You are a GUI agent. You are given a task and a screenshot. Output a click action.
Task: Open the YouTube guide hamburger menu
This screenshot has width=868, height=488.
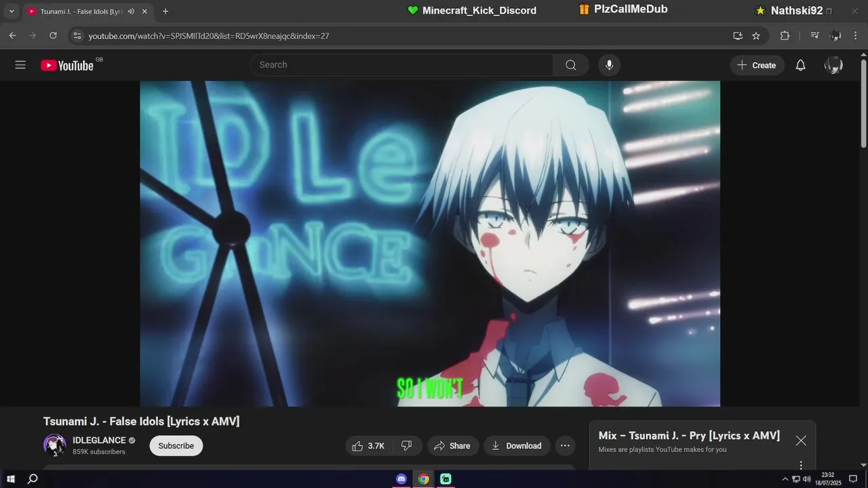[20, 65]
